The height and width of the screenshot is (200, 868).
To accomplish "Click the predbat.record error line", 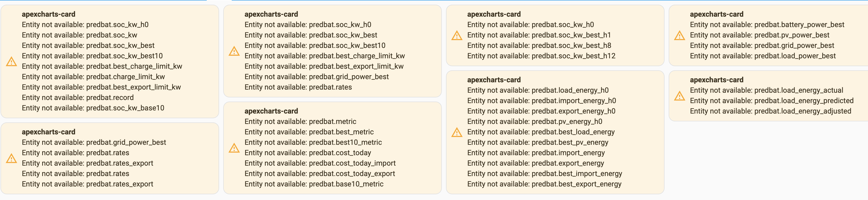I will (78, 97).
